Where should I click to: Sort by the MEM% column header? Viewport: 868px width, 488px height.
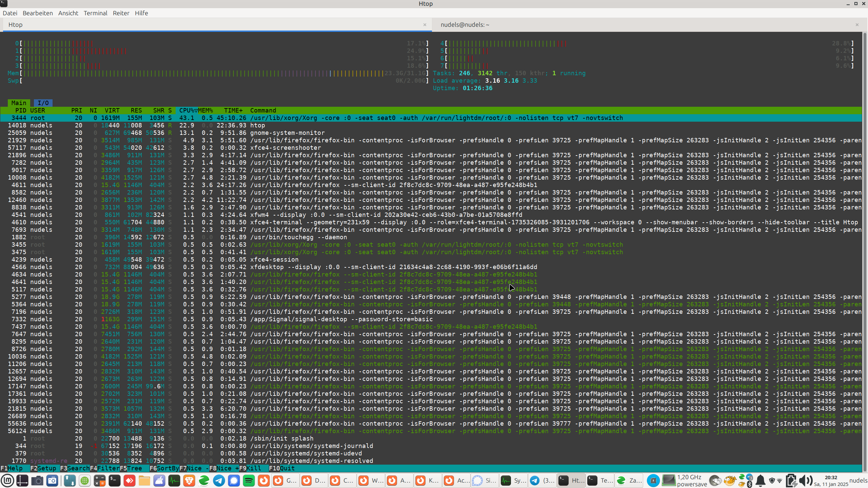coord(205,110)
